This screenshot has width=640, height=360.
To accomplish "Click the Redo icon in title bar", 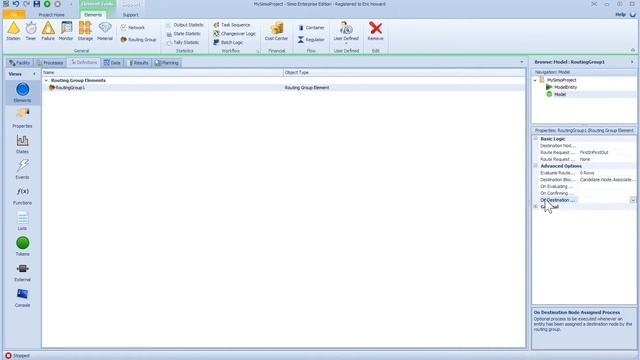I will pyautogui.click(x=26, y=4).
